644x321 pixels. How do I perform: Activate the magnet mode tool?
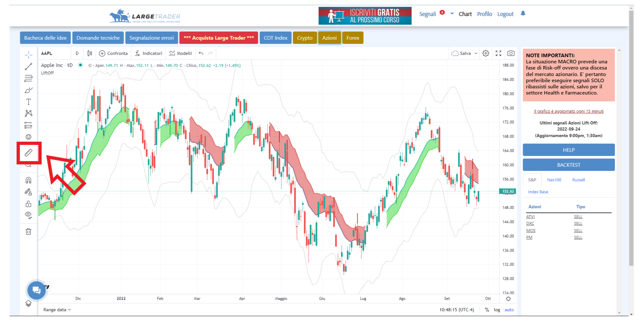[29, 180]
